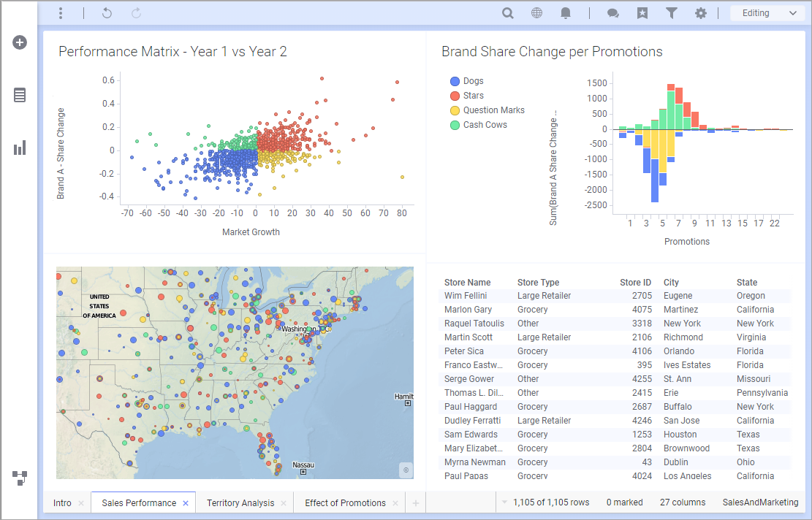The image size is (812, 520).
Task: Expand the row count dropdown in the status bar
Action: tap(505, 502)
